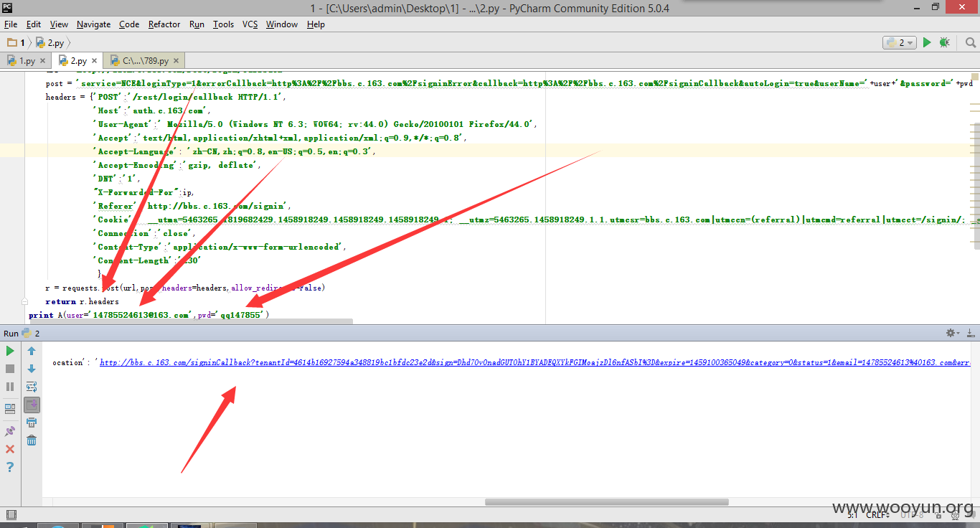Image resolution: width=980 pixels, height=528 pixels.
Task: Jump up the stack trace with up arrow
Action: [32, 351]
